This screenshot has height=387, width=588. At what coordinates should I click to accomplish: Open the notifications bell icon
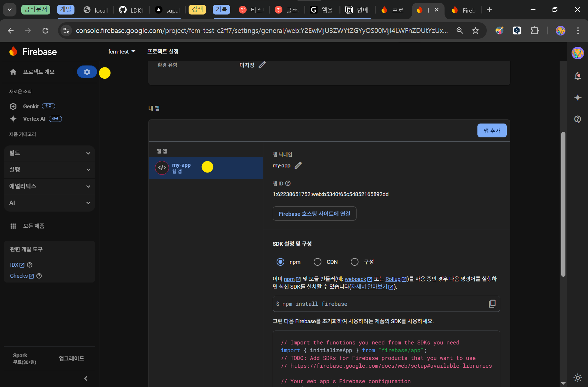click(x=578, y=76)
